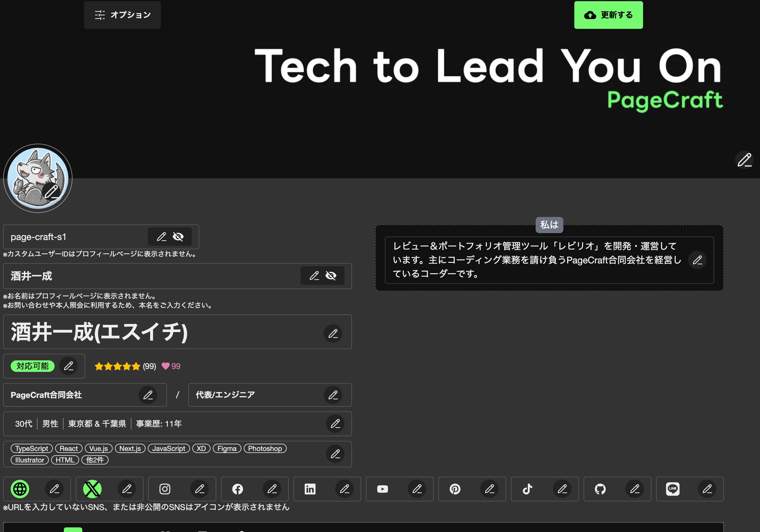Click the Pinterest icon
The height and width of the screenshot is (532, 760).
(x=455, y=489)
